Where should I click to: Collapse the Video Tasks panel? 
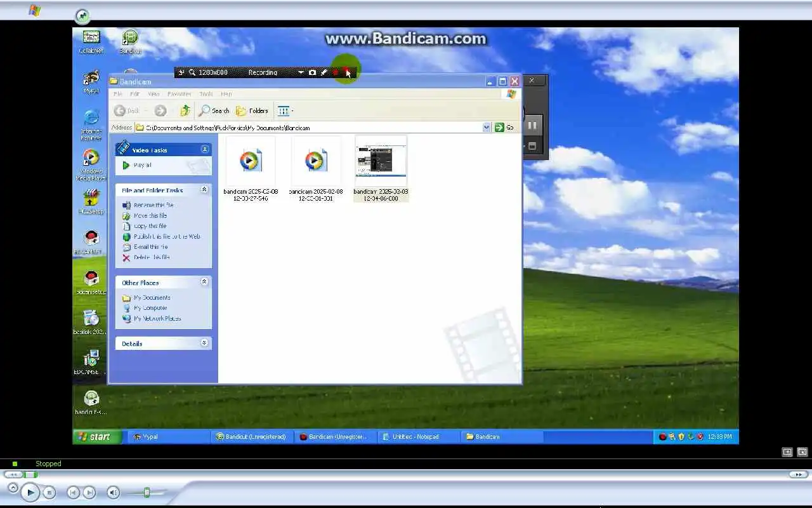[205, 150]
